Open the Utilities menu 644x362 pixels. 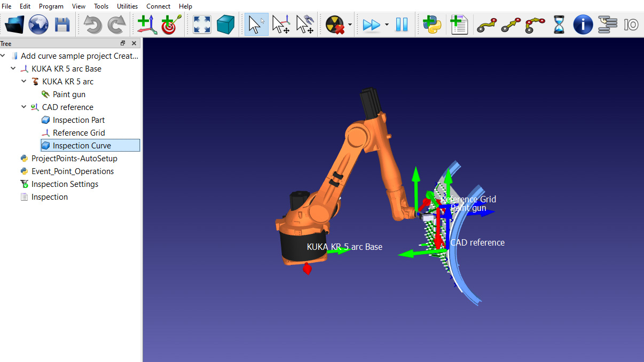tap(127, 6)
